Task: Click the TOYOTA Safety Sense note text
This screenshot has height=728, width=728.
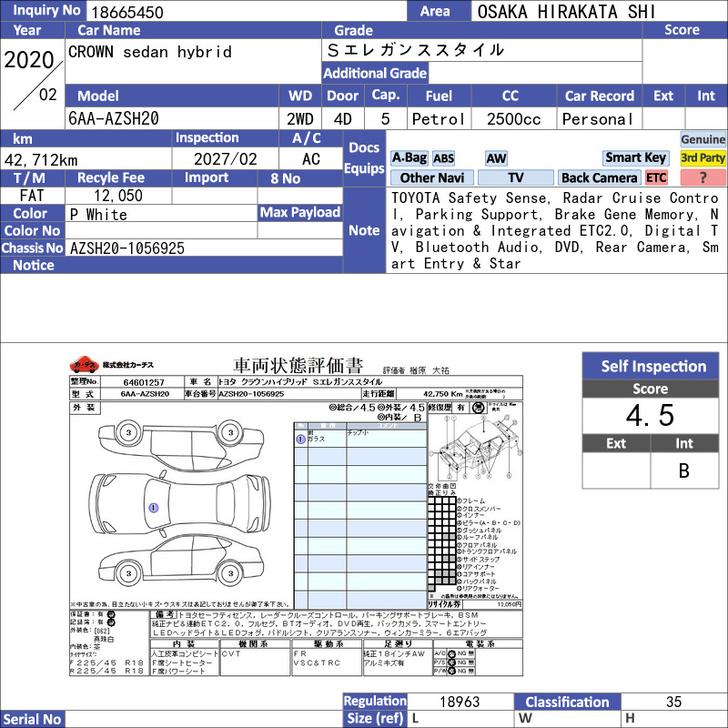Action: coord(555,231)
